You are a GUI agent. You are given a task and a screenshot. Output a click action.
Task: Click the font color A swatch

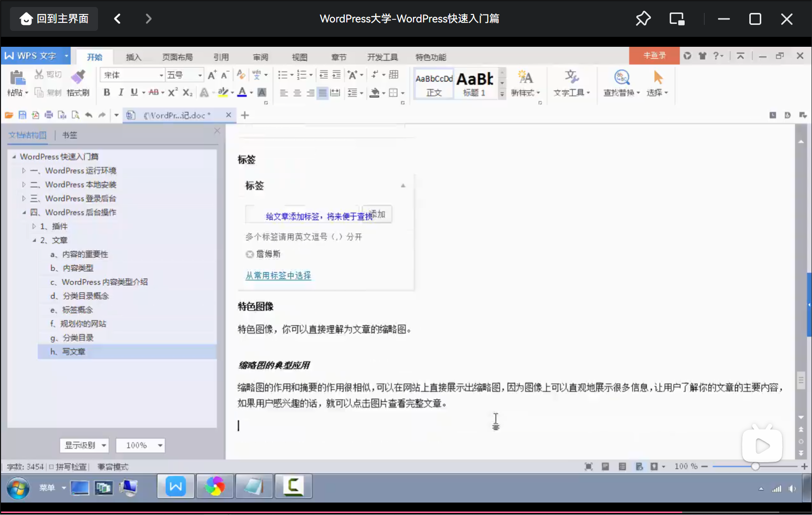(x=242, y=93)
